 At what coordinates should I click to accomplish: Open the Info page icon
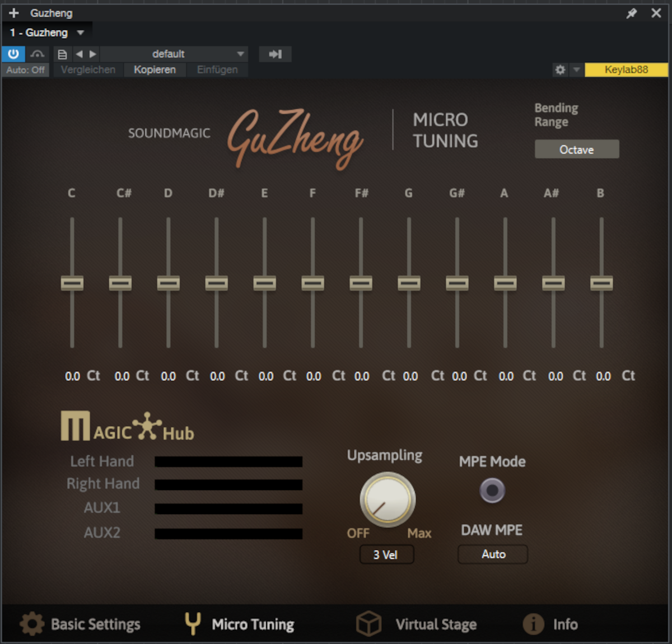point(533,624)
